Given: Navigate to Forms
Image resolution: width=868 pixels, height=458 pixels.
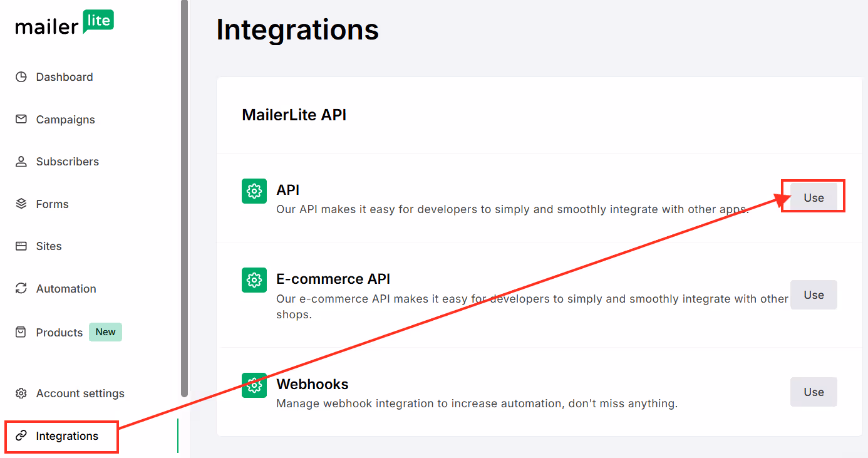Looking at the screenshot, I should pyautogui.click(x=53, y=204).
